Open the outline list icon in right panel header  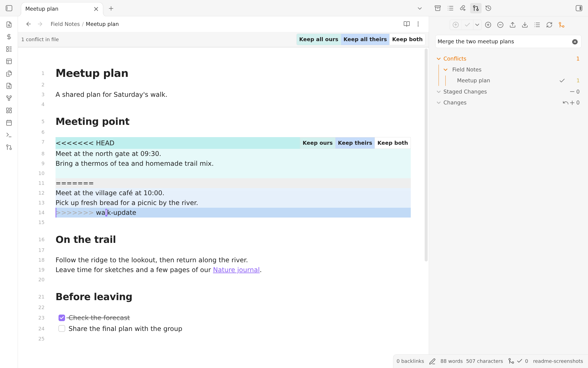click(x=451, y=8)
